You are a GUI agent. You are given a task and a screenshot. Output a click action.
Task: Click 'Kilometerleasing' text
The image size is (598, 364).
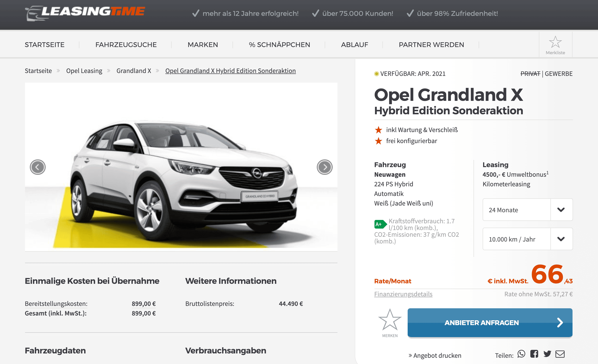pyautogui.click(x=506, y=184)
